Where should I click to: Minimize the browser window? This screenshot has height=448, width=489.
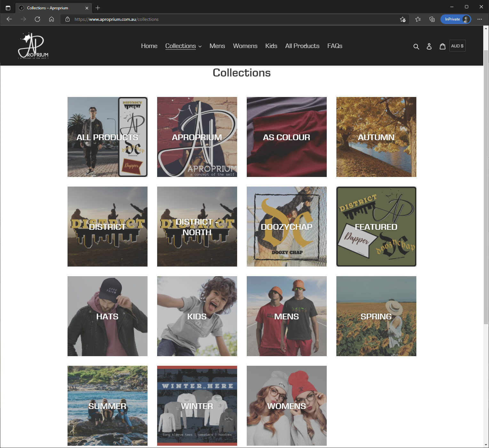[x=452, y=7]
